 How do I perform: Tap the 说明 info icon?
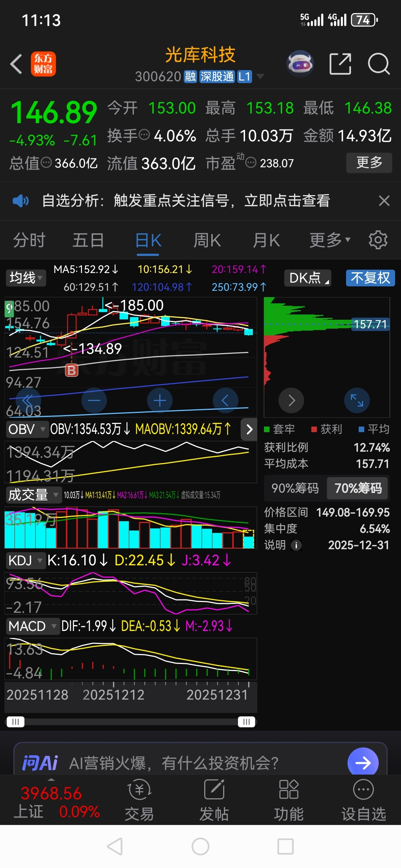coord(296,545)
